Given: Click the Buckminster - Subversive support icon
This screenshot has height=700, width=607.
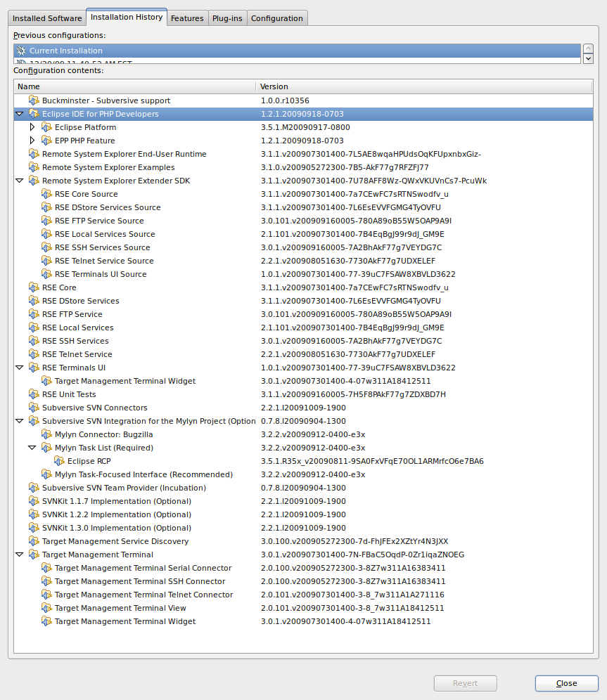Looking at the screenshot, I should point(34,101).
